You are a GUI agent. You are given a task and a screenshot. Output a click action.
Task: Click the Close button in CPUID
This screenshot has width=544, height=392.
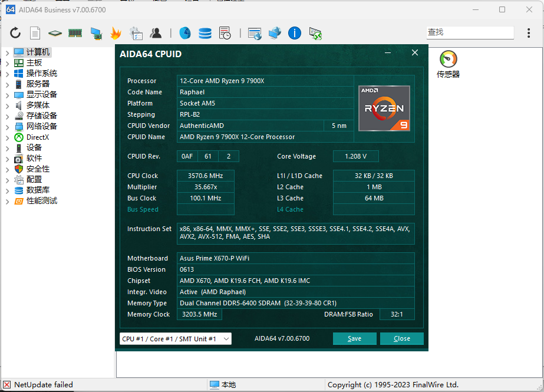402,338
